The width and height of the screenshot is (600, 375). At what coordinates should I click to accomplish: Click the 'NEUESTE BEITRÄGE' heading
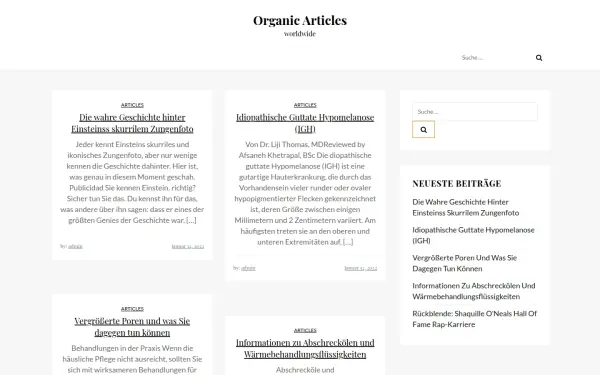point(457,183)
